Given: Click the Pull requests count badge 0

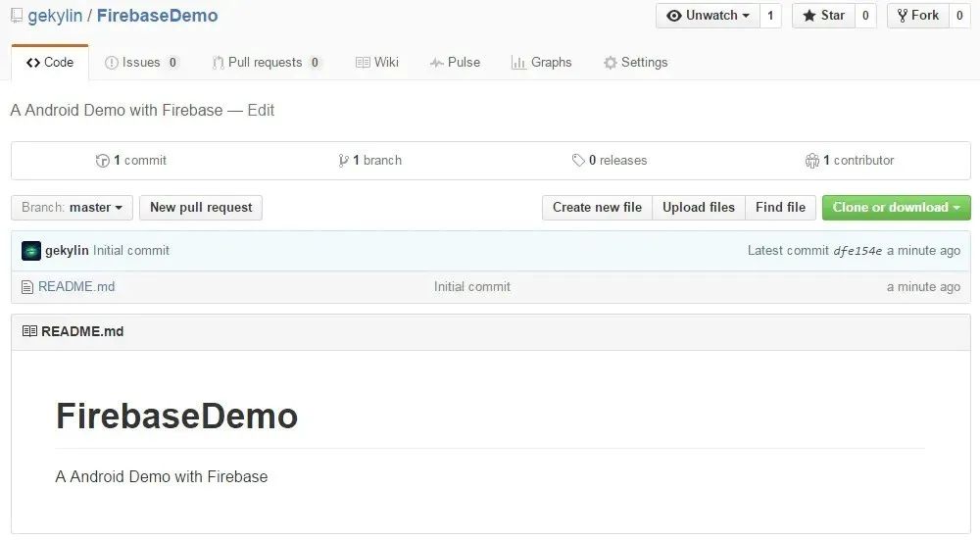Looking at the screenshot, I should click(315, 63).
